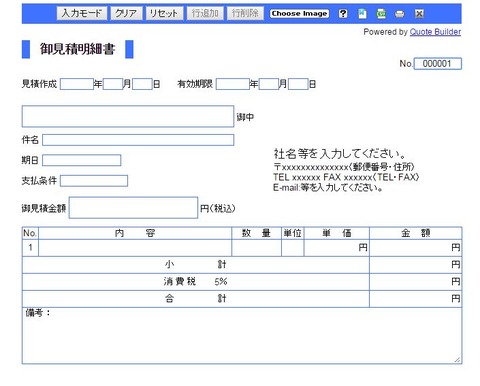This screenshot has height=386, width=480.
Task: Click the remarks box resize grip
Action: point(457,359)
